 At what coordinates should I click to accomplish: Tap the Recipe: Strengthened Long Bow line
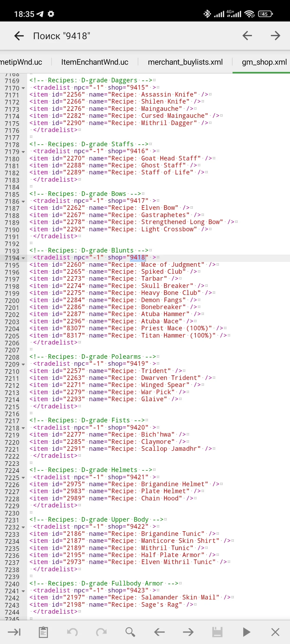coord(134,222)
